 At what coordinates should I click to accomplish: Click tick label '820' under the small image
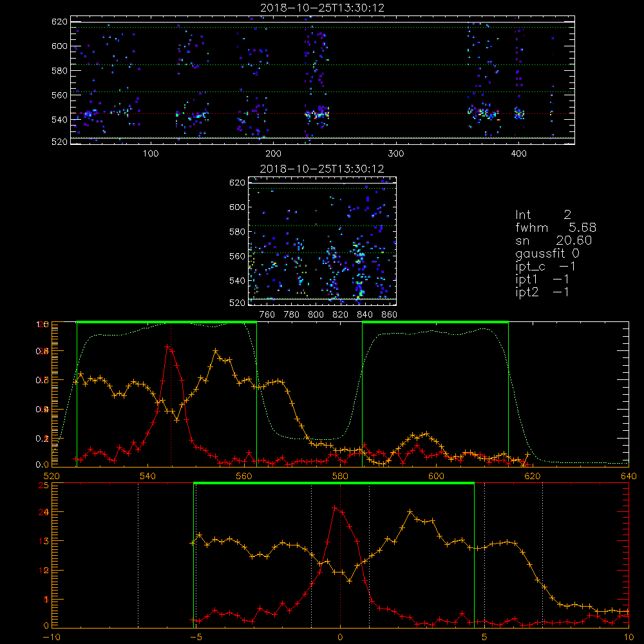click(341, 315)
